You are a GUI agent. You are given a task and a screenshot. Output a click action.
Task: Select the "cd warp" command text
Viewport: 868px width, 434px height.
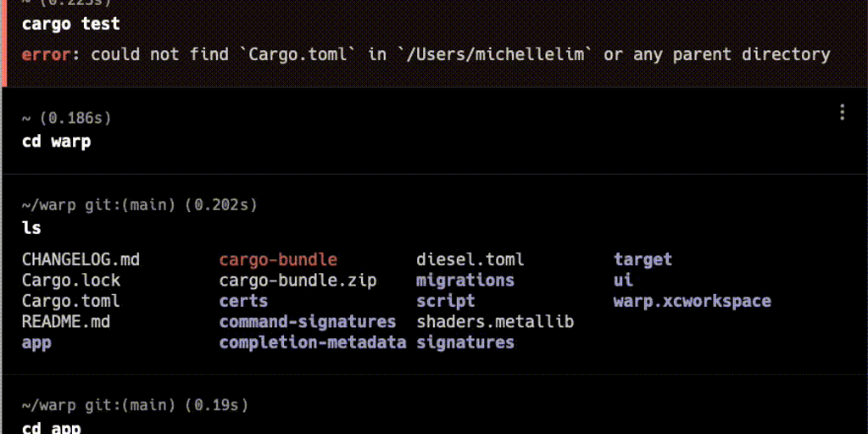pos(56,141)
